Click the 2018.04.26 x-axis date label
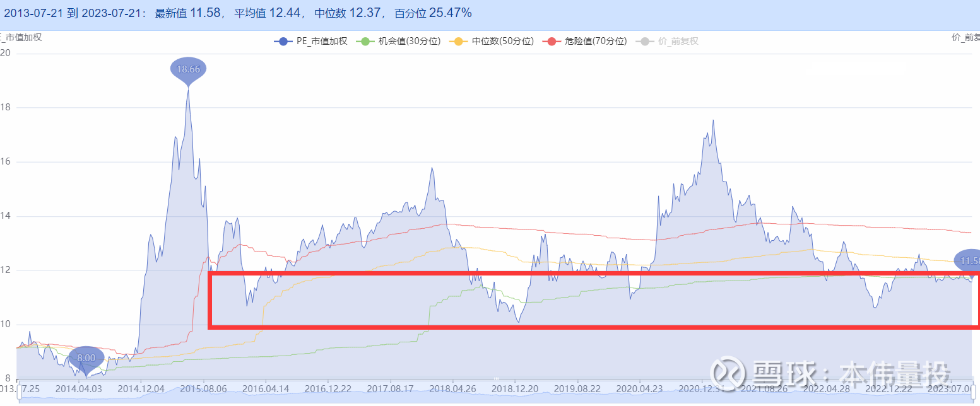This screenshot has width=980, height=406. point(452,390)
